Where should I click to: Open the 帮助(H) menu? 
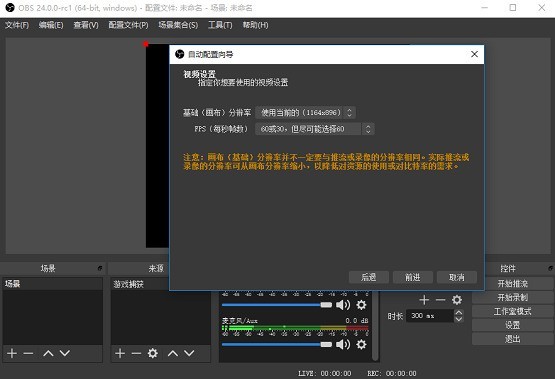pos(255,25)
